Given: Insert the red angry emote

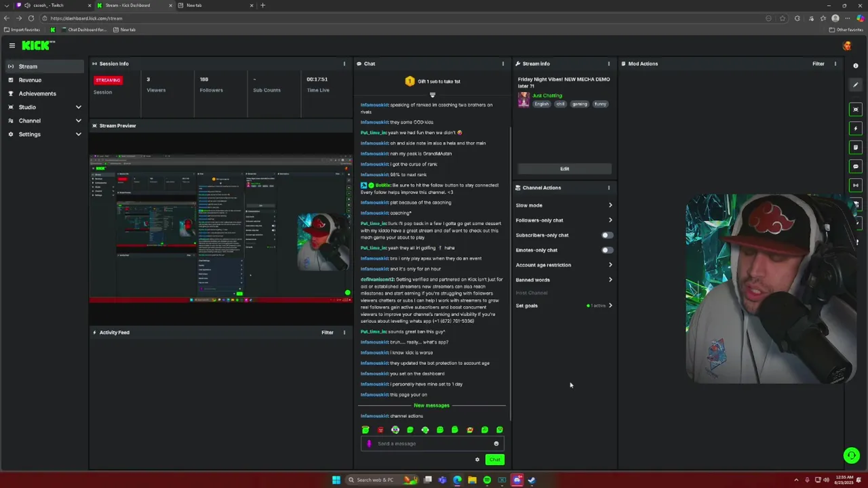Looking at the screenshot, I should pyautogui.click(x=380, y=430).
